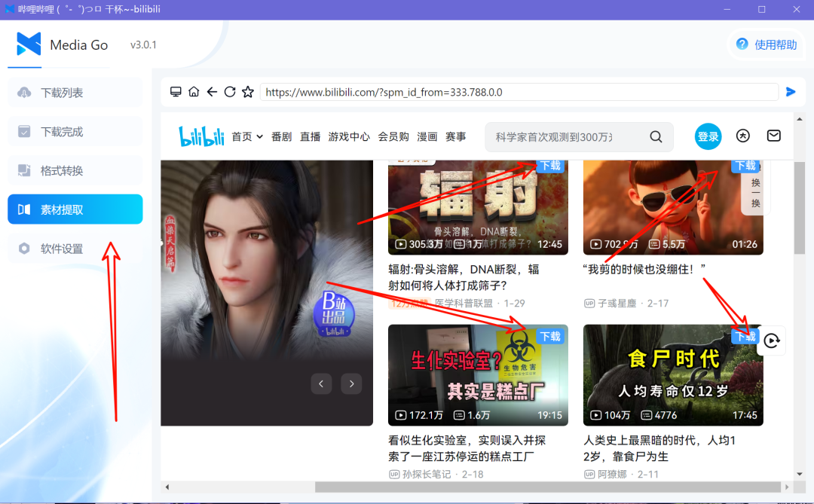Open title 辐射:骨头溶解，DNA断裂
The image size is (814, 504).
464,277
